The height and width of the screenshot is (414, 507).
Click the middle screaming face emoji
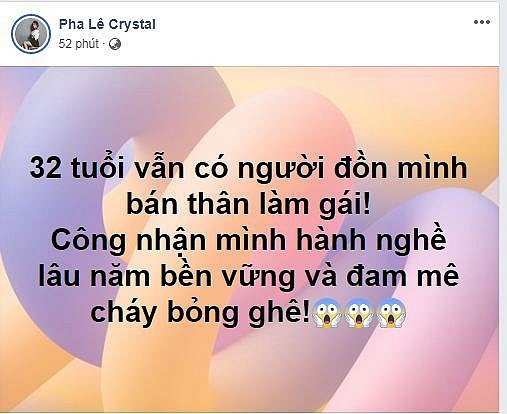[359, 313]
